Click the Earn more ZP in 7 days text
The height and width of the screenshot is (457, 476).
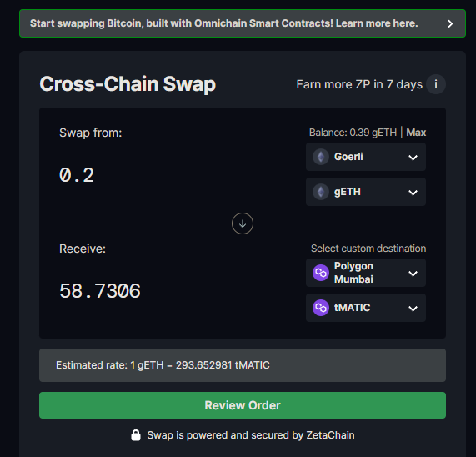click(359, 84)
